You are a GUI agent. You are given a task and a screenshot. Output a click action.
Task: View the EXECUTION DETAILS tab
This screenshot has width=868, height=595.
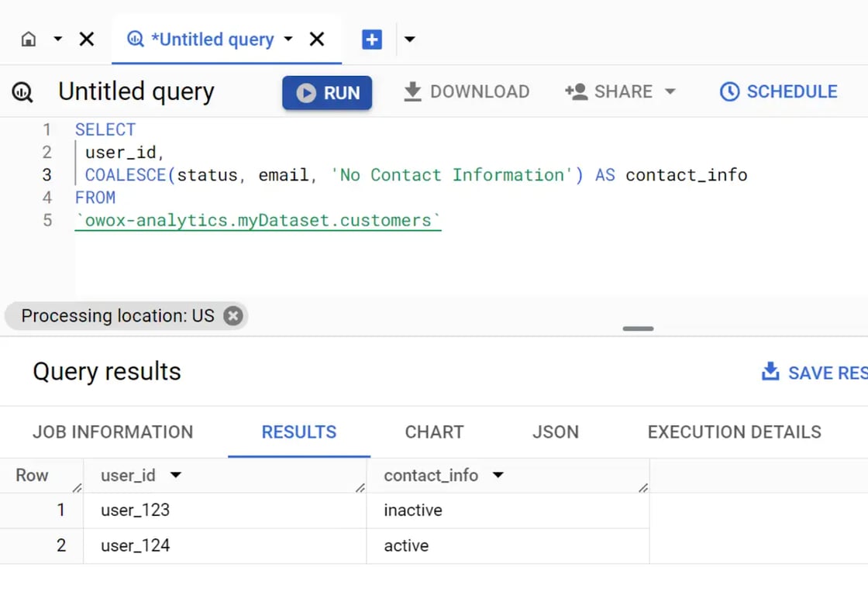coord(735,432)
